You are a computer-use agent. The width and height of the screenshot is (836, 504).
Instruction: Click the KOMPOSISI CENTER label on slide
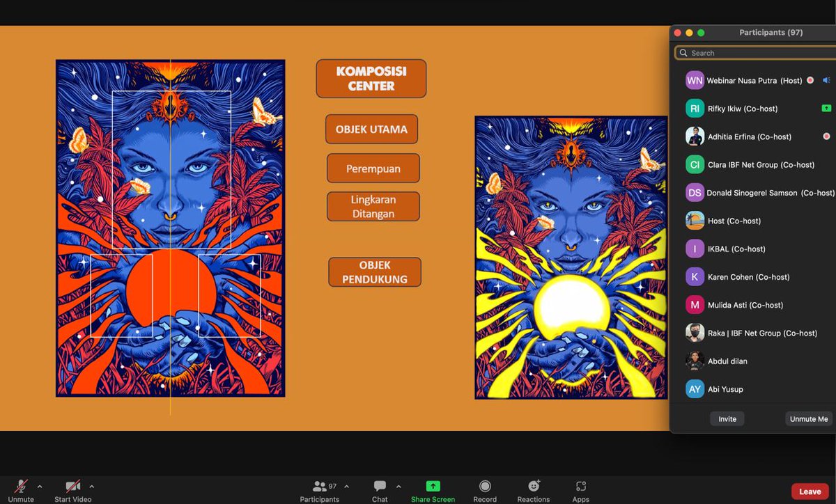click(x=371, y=79)
